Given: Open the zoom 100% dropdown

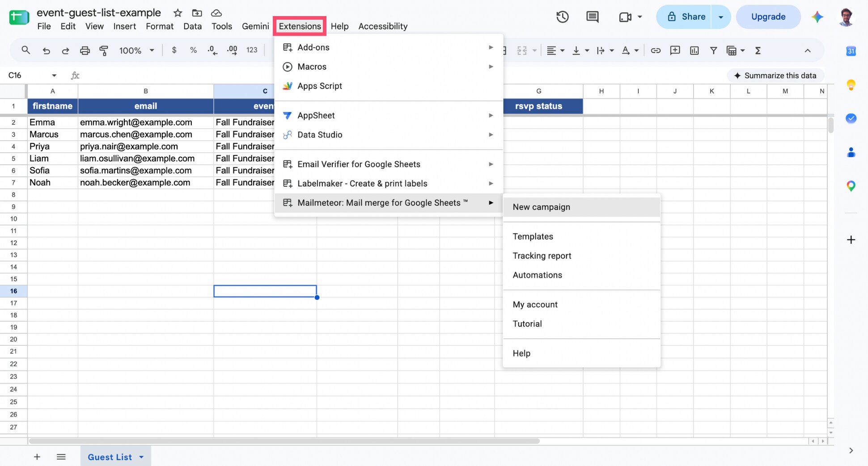Looking at the screenshot, I should [x=136, y=50].
